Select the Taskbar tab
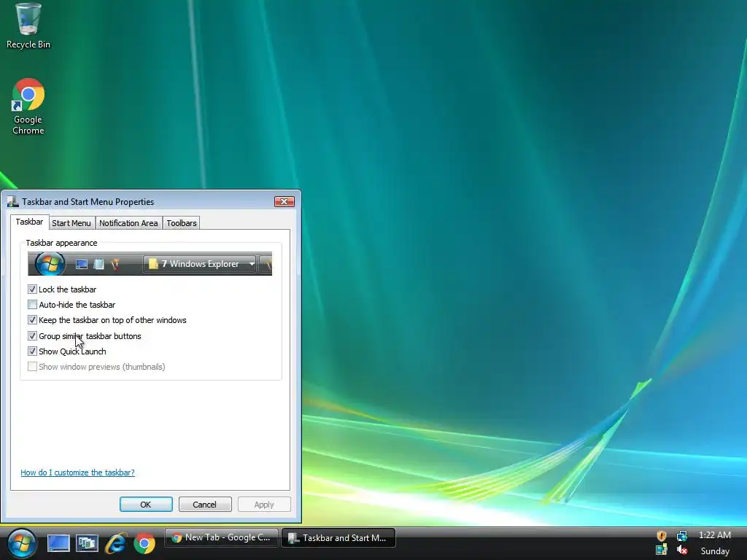Image resolution: width=747 pixels, height=560 pixels. coord(29,222)
